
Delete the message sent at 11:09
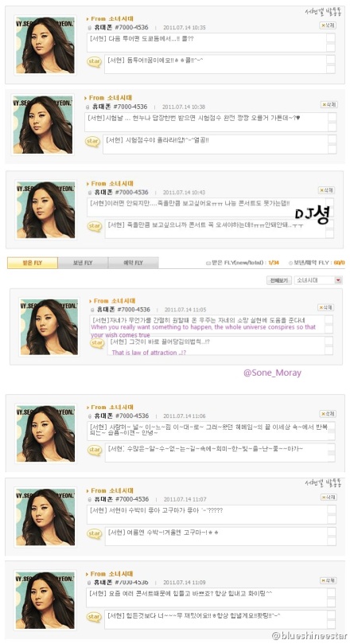pyautogui.click(x=328, y=580)
